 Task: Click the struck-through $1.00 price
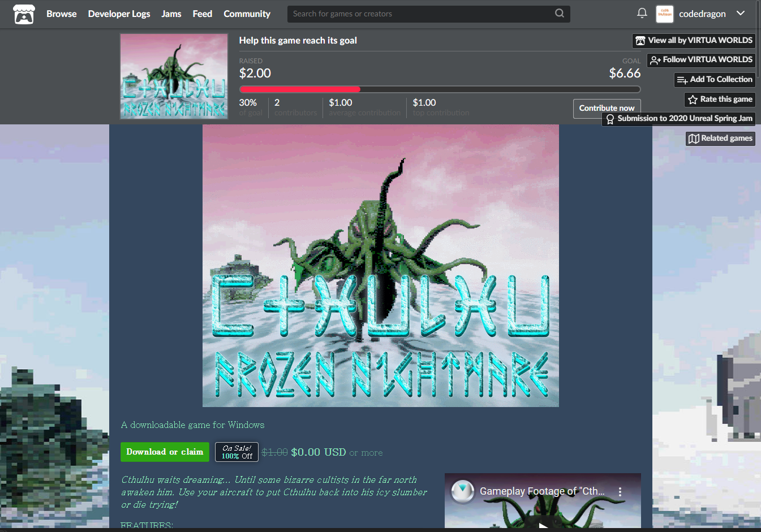(x=275, y=452)
